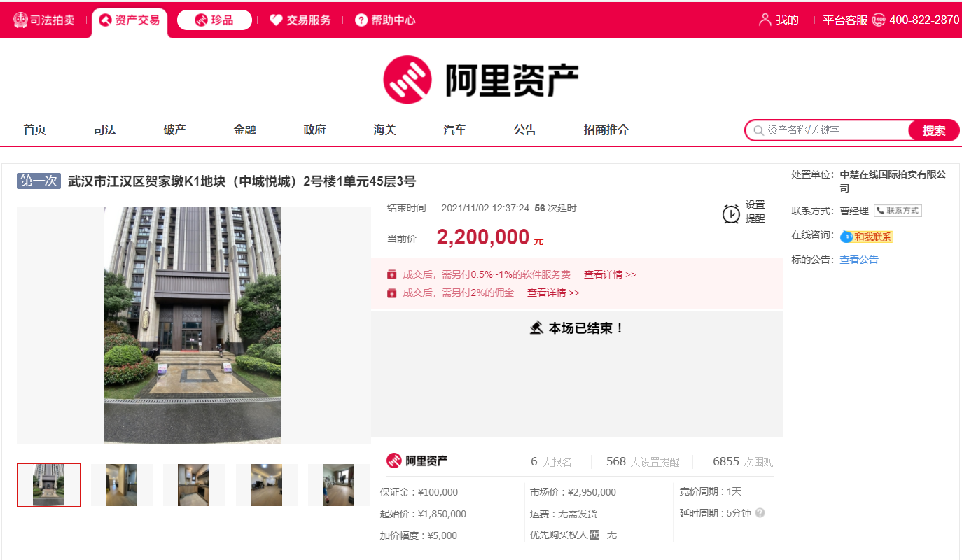Click the heart icon beside 交易服务
The height and width of the screenshot is (560, 962).
click(277, 20)
